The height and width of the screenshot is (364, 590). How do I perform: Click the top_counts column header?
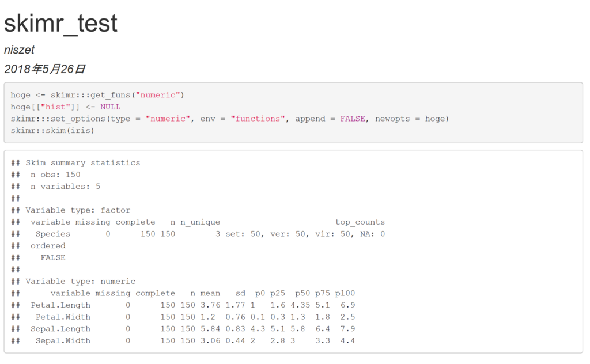(360, 222)
